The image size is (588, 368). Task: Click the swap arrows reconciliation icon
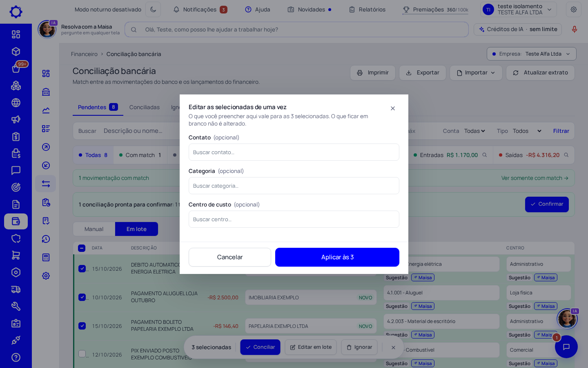[x=46, y=184]
